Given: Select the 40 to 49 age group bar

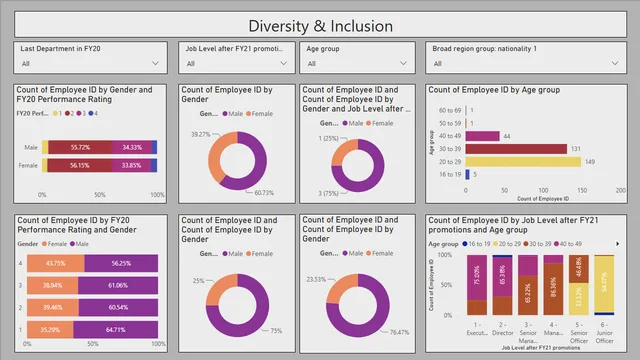Looking at the screenshot, I should 482,136.
